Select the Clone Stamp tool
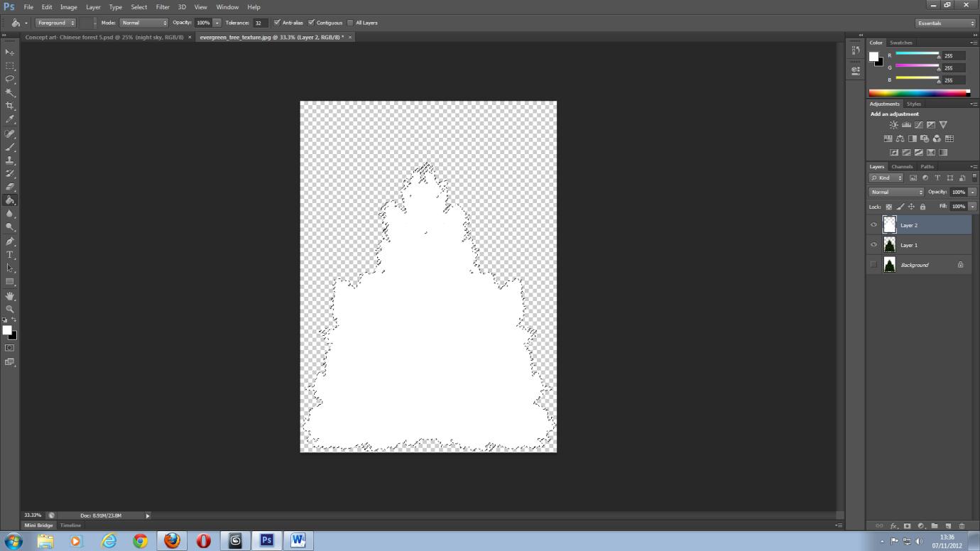980x551 pixels. pyautogui.click(x=10, y=160)
